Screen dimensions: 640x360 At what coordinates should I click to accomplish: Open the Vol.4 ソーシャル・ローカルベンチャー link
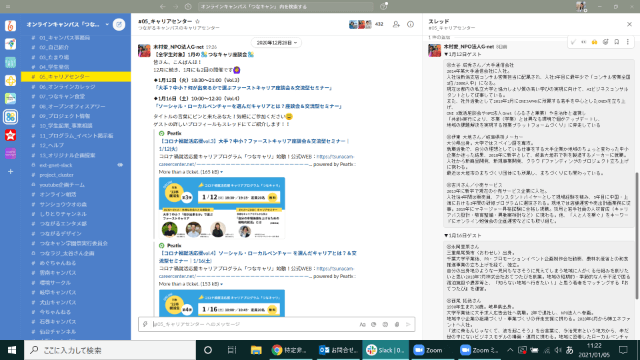[x=248, y=106]
